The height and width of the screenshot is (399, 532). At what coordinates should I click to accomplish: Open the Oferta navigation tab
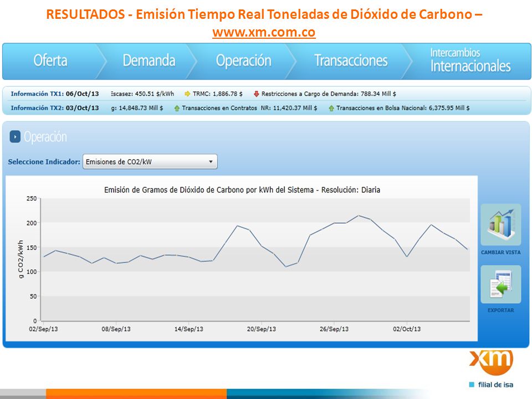click(50, 61)
